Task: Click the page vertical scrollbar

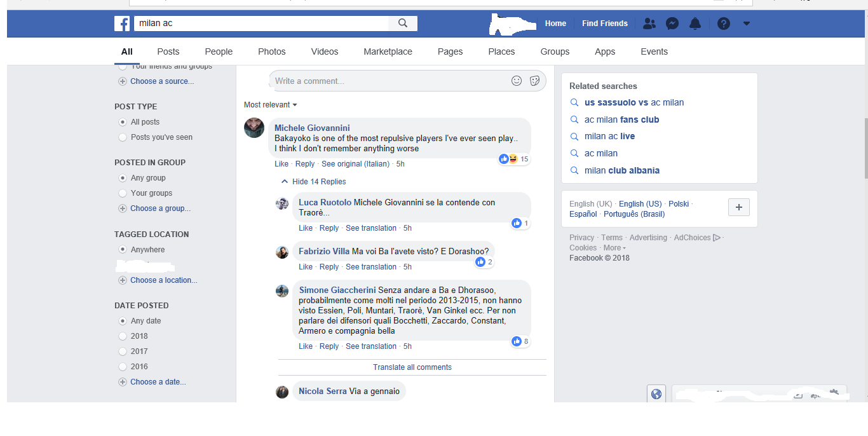Action: [865, 149]
